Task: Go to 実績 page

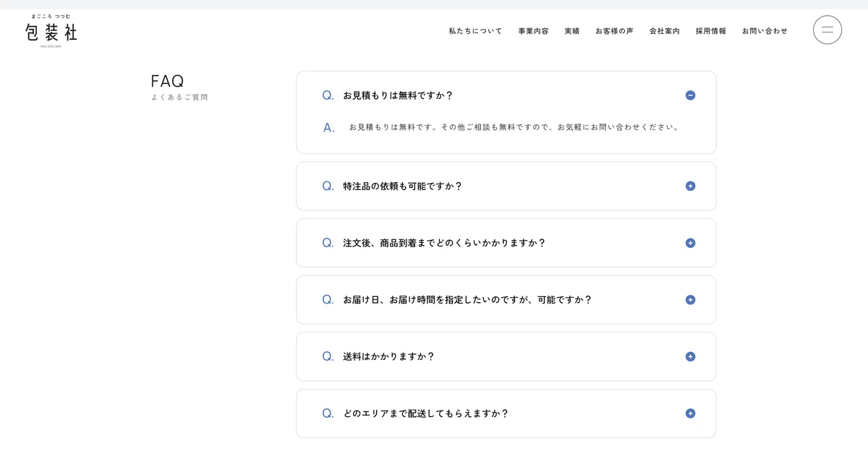Action: [572, 31]
